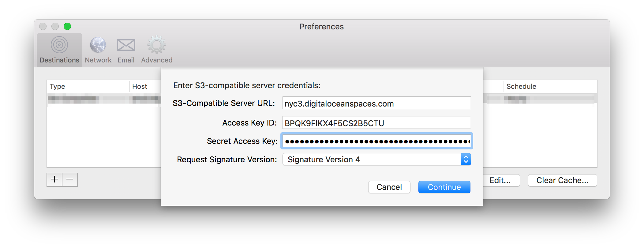Remove destination with the minus button
The width and height of the screenshot is (644, 248).
pos(70,179)
